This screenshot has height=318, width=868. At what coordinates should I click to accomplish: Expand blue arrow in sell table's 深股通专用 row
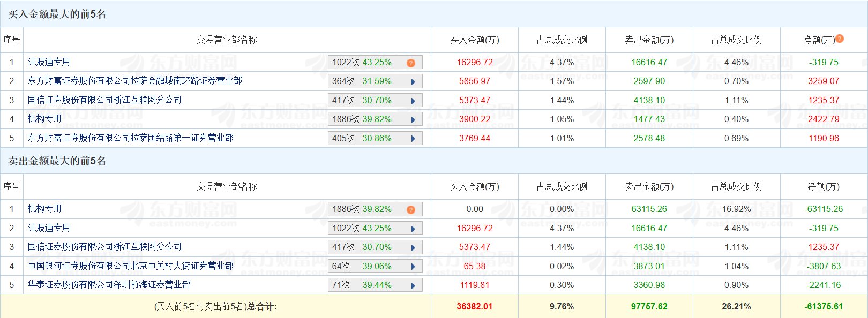pyautogui.click(x=413, y=229)
